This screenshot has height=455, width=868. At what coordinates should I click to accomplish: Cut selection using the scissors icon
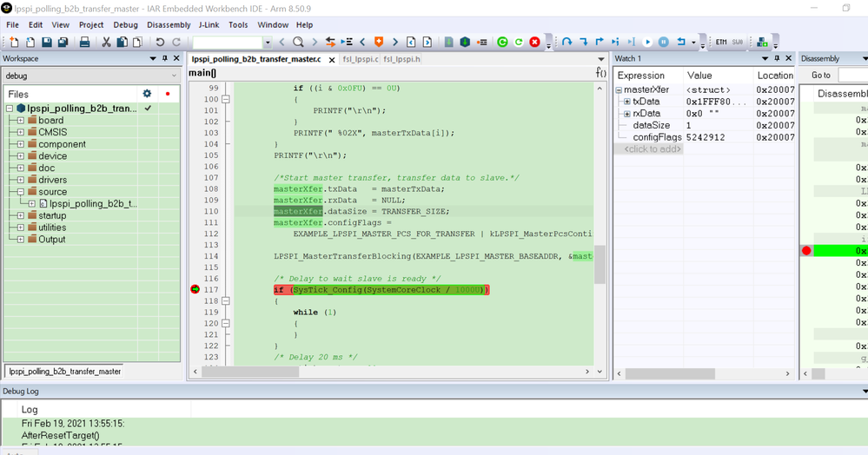tap(106, 42)
